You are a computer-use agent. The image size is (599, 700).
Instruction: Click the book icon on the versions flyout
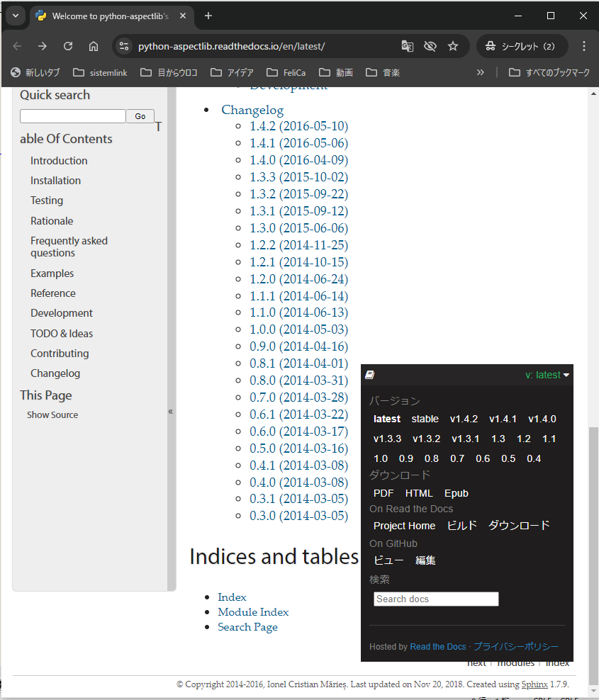coord(369,373)
